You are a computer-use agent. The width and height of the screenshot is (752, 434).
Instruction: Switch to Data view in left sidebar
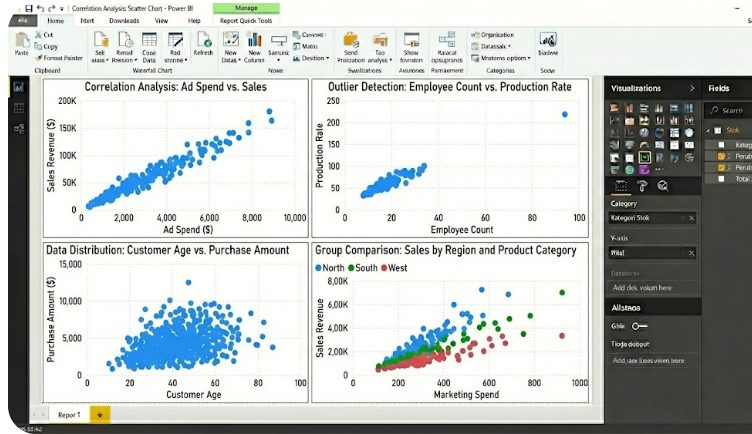(18, 109)
